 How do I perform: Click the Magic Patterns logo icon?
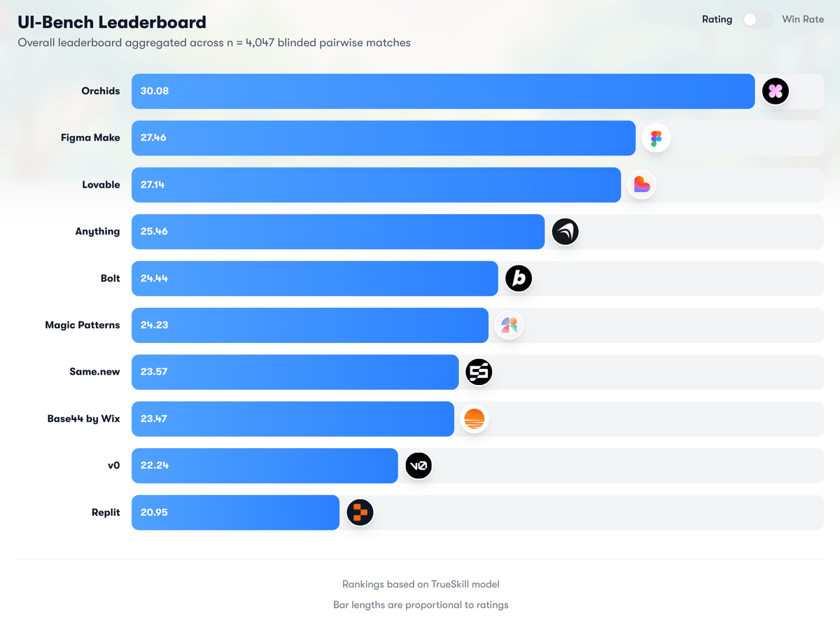[x=509, y=325]
